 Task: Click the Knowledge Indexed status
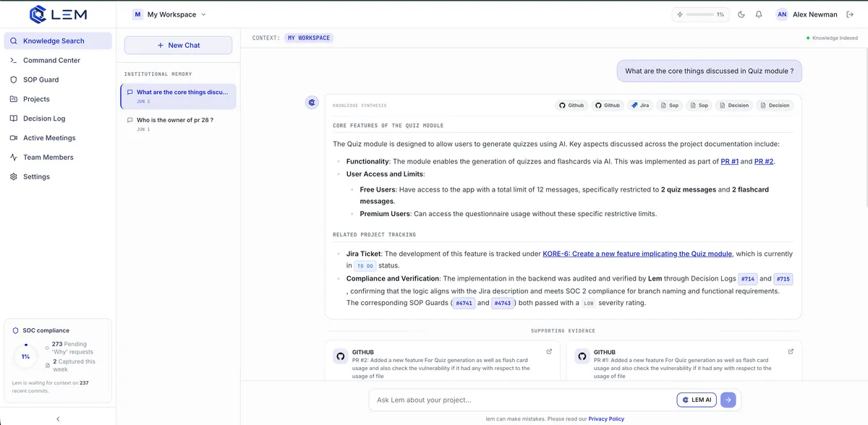point(832,38)
